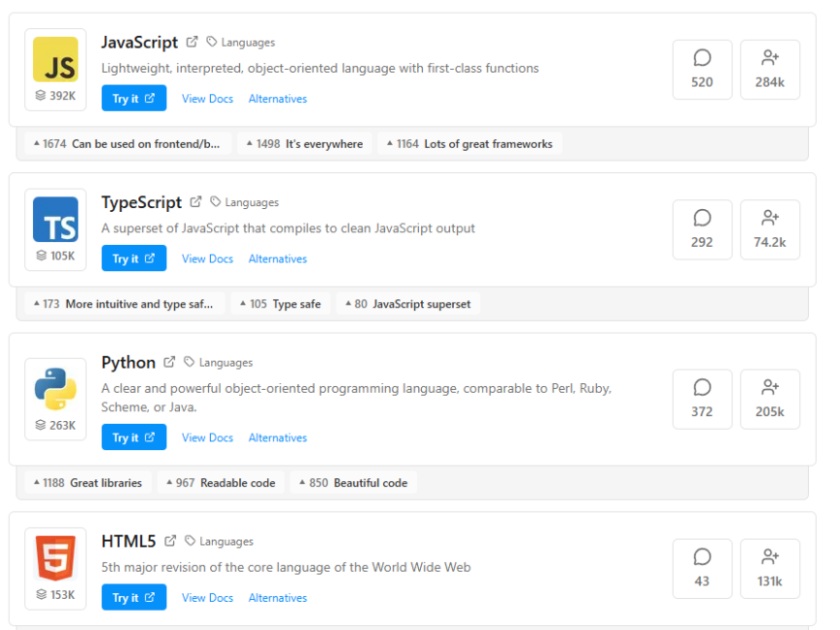Upvote the Great libraries tag under Python
This screenshot has width=840, height=630.
(86, 482)
